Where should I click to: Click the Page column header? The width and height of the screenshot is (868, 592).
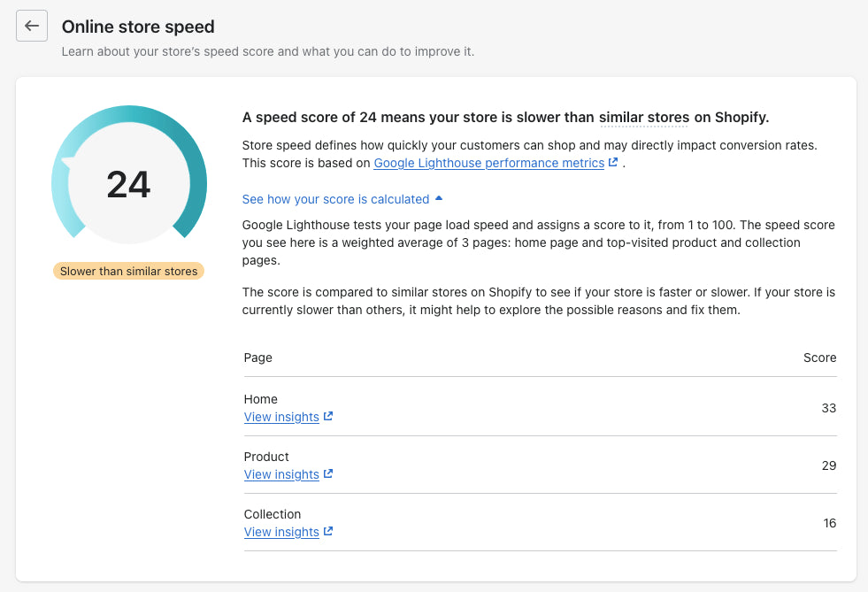[x=258, y=358]
